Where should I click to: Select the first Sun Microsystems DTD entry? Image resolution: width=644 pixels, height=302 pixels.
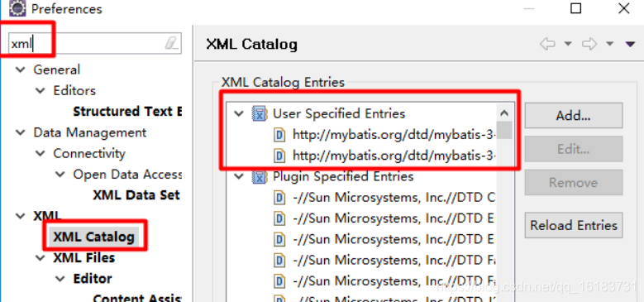[394, 198]
